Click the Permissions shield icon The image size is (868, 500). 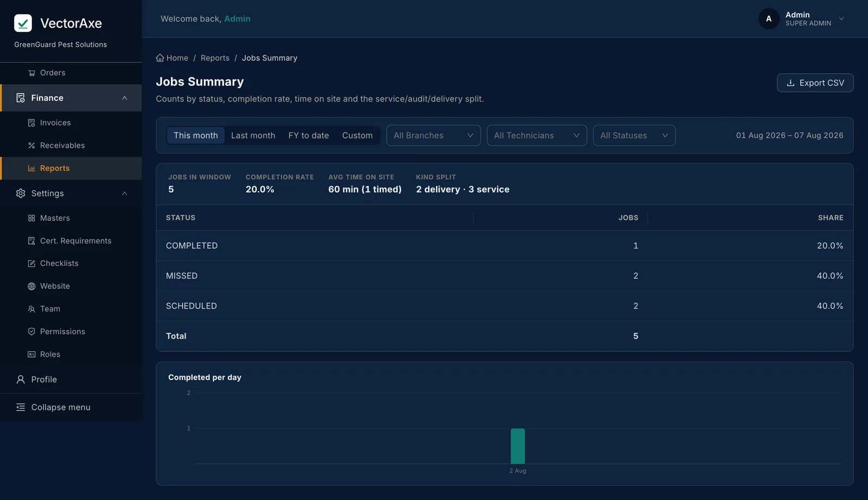coord(31,332)
